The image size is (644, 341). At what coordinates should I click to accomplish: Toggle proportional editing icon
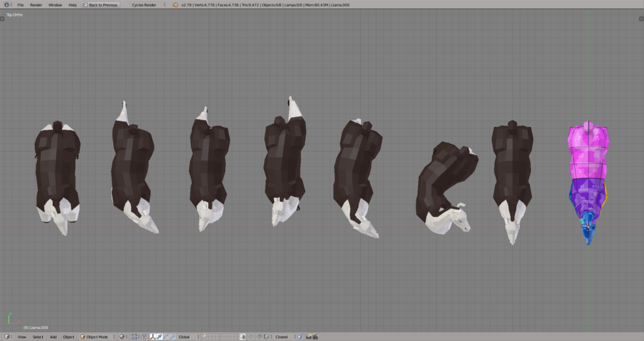click(x=250, y=337)
